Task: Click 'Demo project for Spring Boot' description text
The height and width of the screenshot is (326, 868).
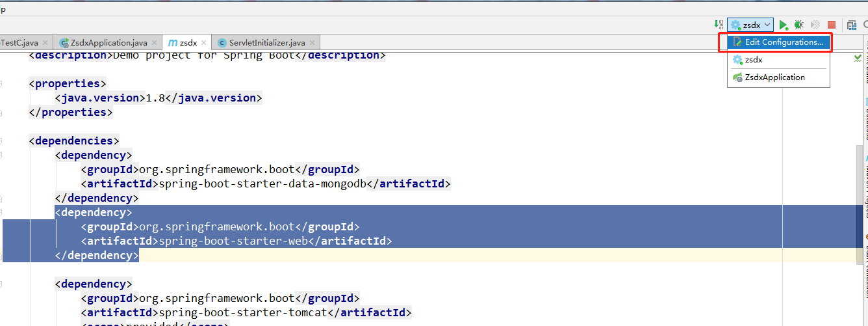Action: tap(204, 56)
